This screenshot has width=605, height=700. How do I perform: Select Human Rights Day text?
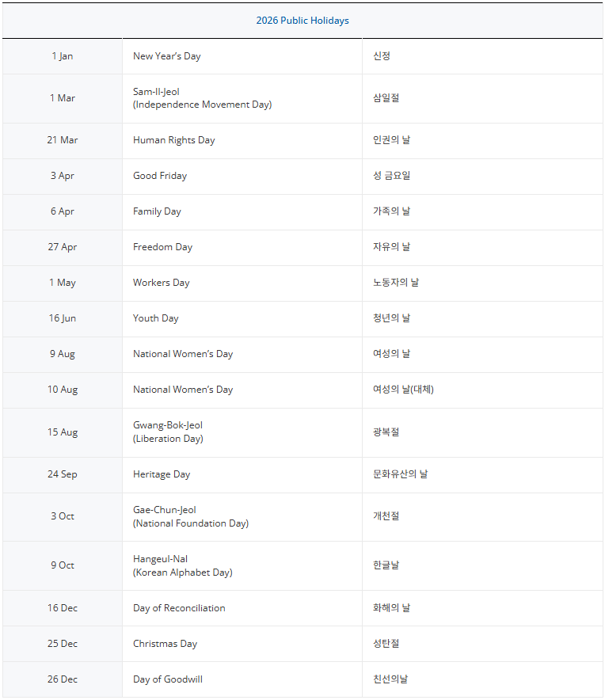click(173, 140)
